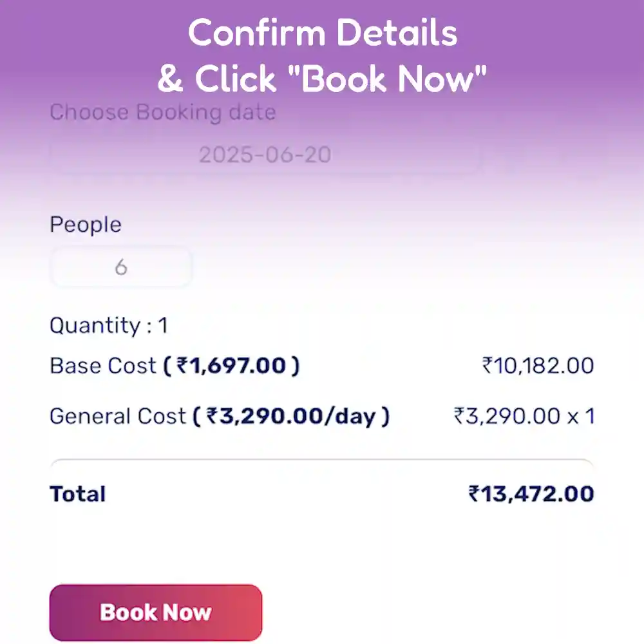The height and width of the screenshot is (644, 644).
Task: Click the divider line above Total
Action: click(x=322, y=459)
